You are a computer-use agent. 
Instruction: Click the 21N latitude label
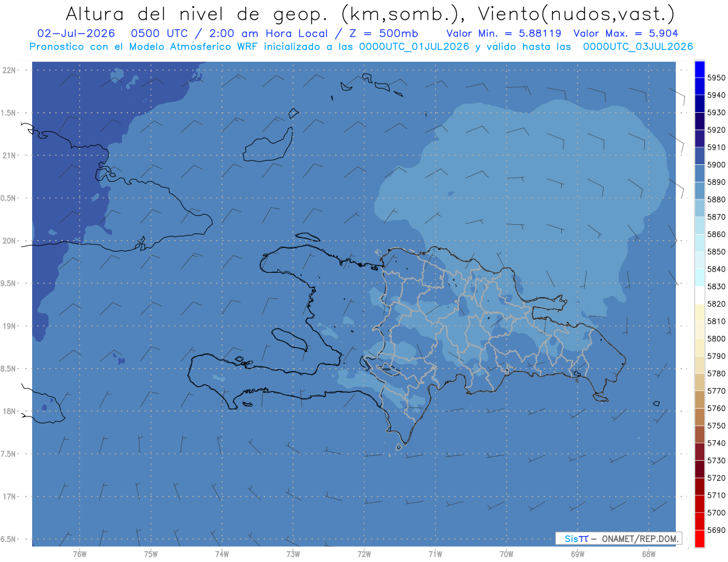10,155
